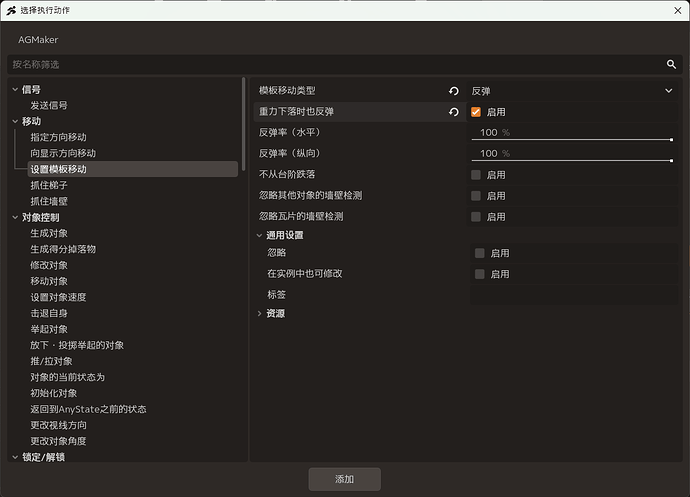The width and height of the screenshot is (690, 497).
Task: Click the 在实例中也可修改 label
Action: point(305,273)
